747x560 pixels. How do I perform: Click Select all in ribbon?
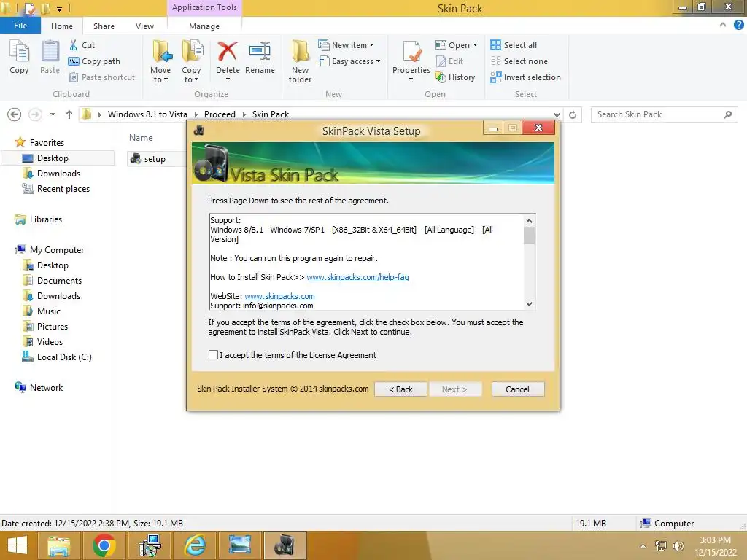pyautogui.click(x=514, y=45)
